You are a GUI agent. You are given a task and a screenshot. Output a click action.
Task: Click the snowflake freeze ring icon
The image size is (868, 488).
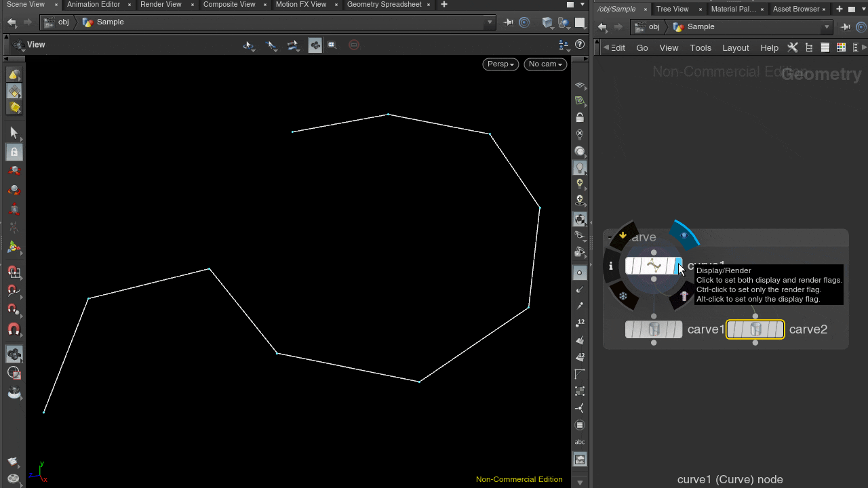point(623,296)
